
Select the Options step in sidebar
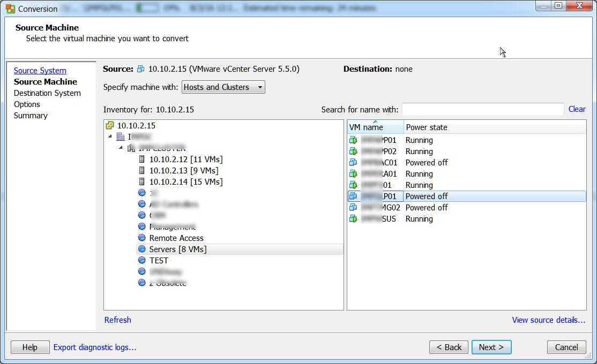click(x=27, y=104)
